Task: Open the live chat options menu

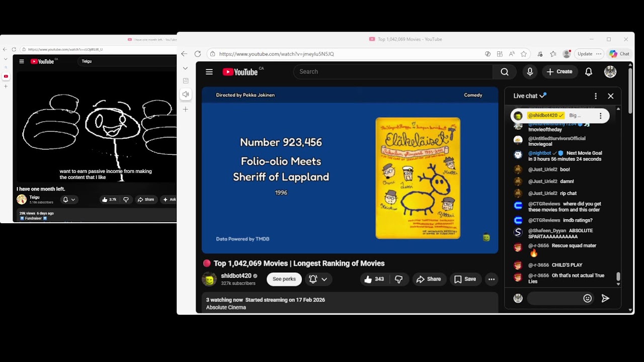Action: (596, 96)
